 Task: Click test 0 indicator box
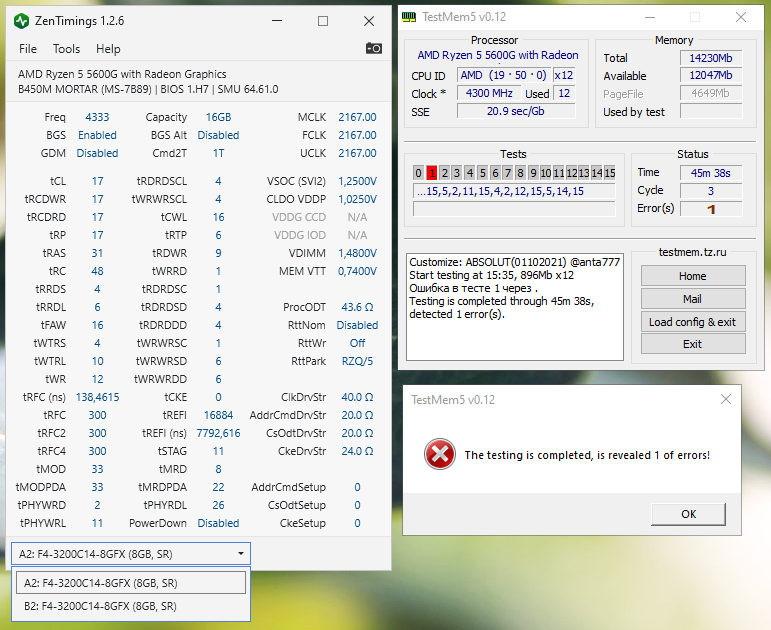(x=418, y=173)
